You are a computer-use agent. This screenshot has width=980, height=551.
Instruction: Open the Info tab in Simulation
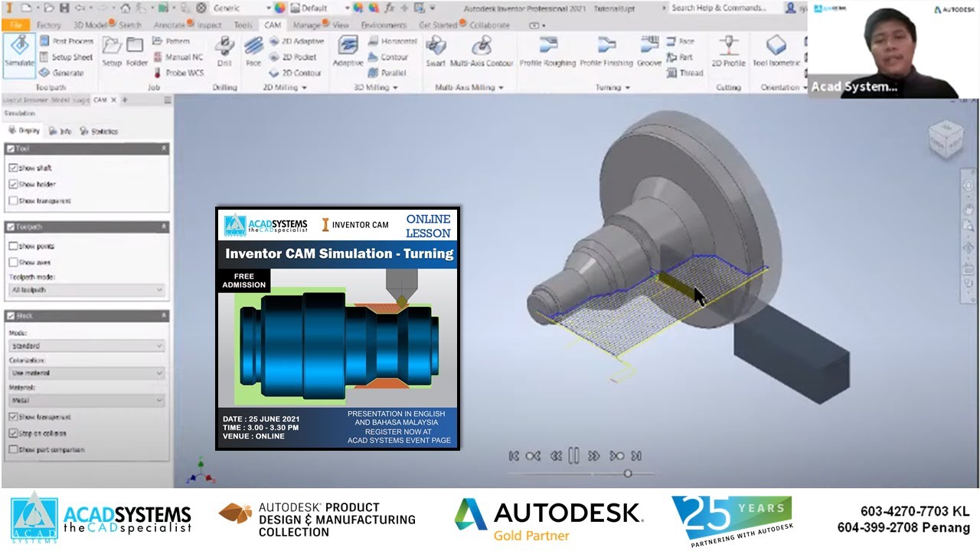tap(60, 131)
